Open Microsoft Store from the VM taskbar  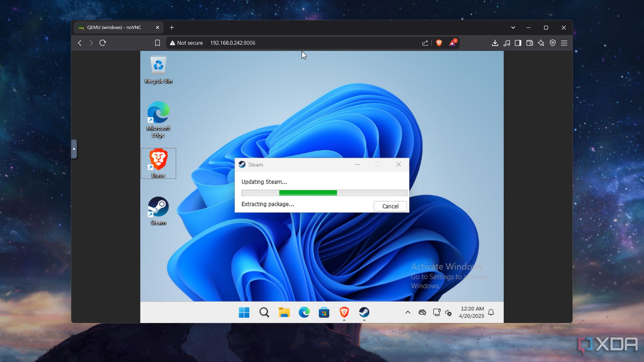(x=324, y=312)
